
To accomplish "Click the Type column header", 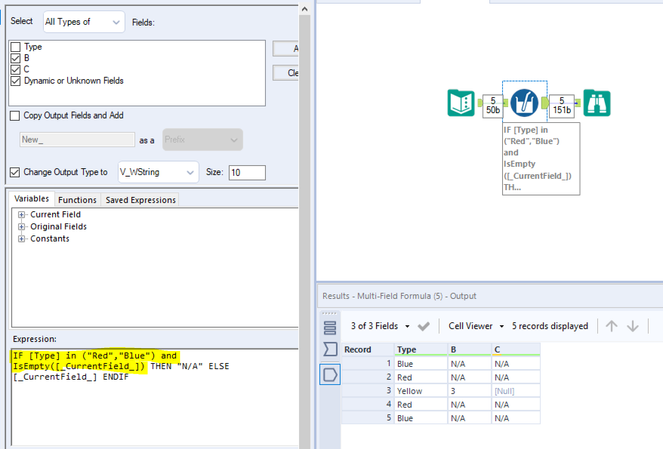I will pyautogui.click(x=421, y=350).
